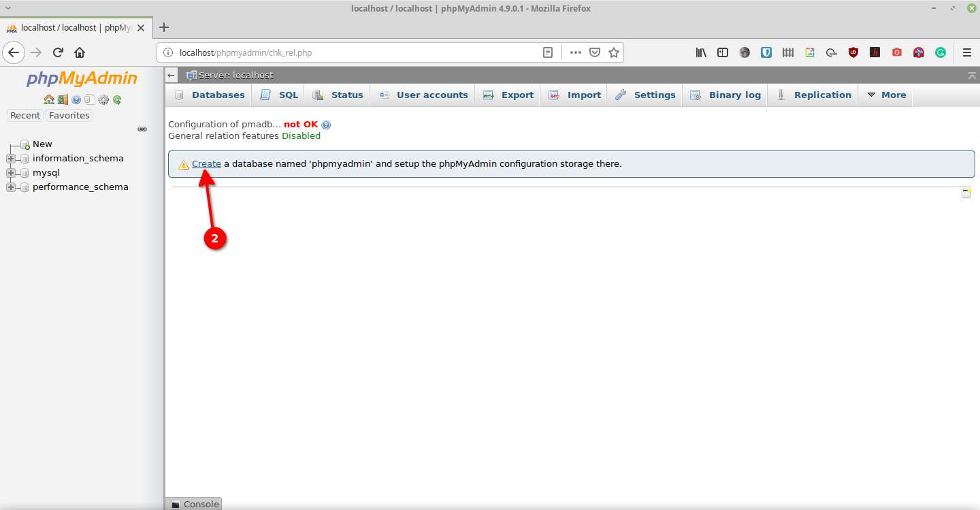Image resolution: width=980 pixels, height=510 pixels.
Task: Switch to the Import tab
Action: (x=575, y=95)
